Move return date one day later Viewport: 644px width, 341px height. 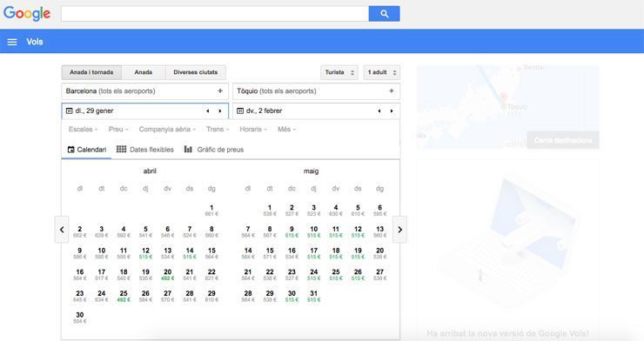(392, 110)
